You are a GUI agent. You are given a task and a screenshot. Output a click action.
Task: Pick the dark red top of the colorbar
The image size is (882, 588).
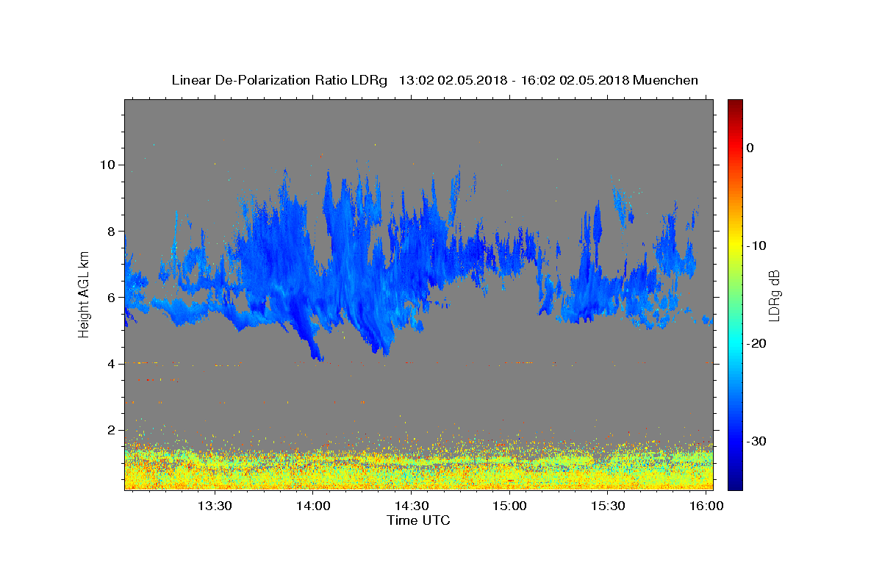[735, 104]
